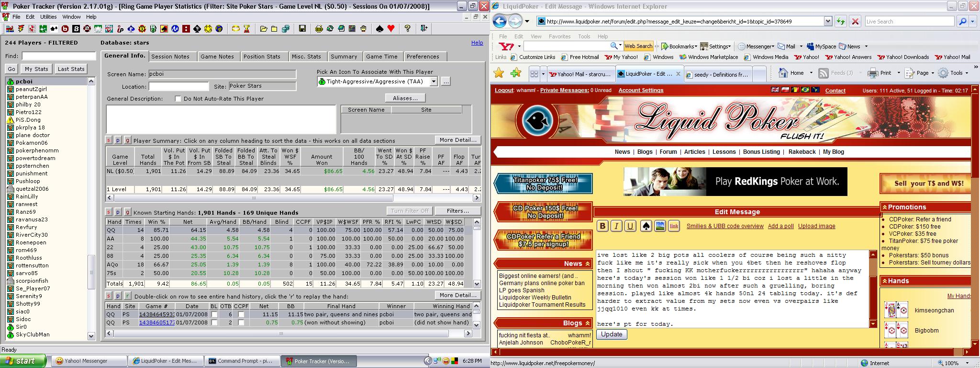Viewport: 980px width, 368px height.
Task: Click the globe icon in Poker Tracker toolbar
Action: point(219,29)
